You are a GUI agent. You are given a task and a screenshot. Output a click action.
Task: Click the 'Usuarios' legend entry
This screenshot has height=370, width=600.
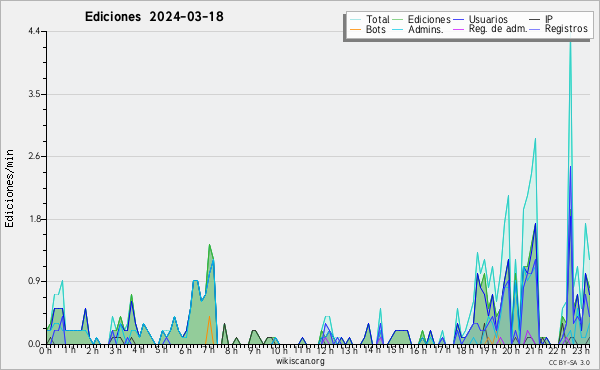point(488,19)
